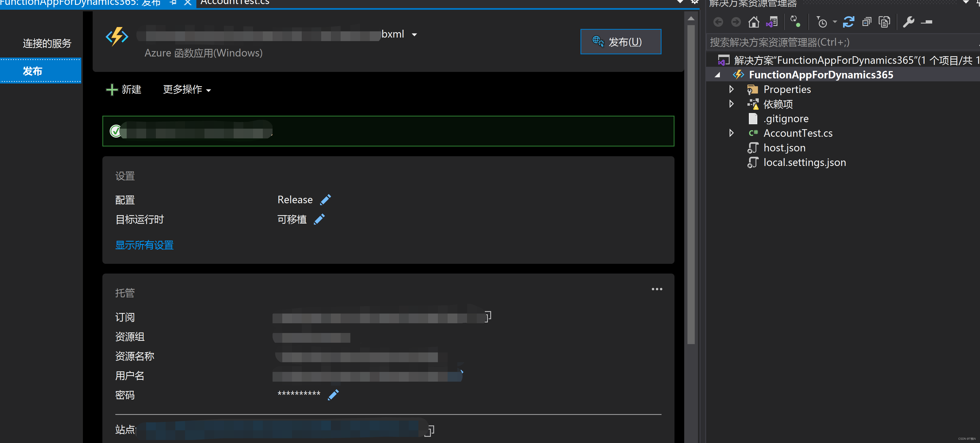Open the 更多操作 more actions dropdown
Image resolution: width=980 pixels, height=443 pixels.
pos(187,89)
